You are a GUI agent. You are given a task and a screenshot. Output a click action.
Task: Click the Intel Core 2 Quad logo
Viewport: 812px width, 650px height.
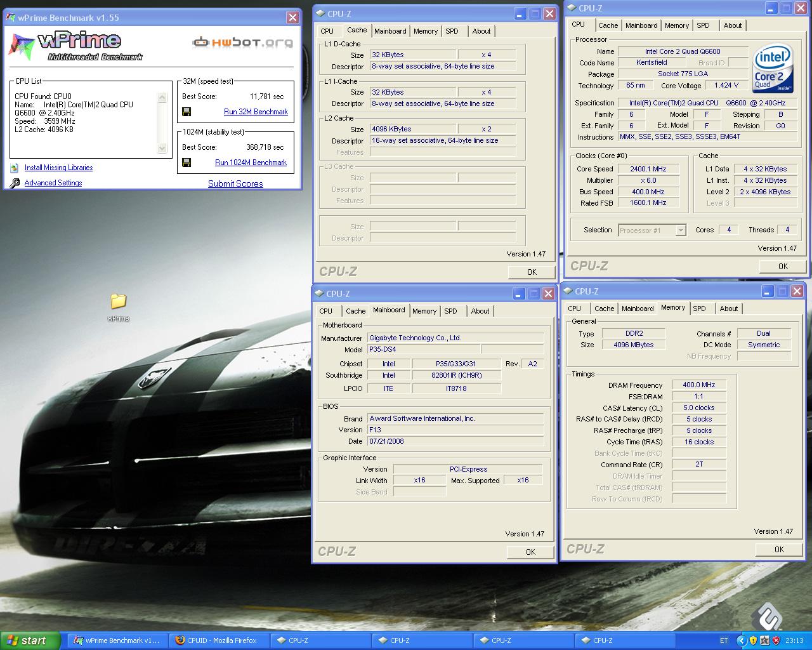[773, 69]
